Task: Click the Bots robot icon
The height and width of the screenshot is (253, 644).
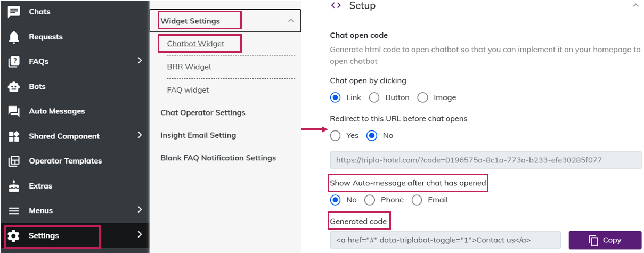Action: [x=14, y=86]
